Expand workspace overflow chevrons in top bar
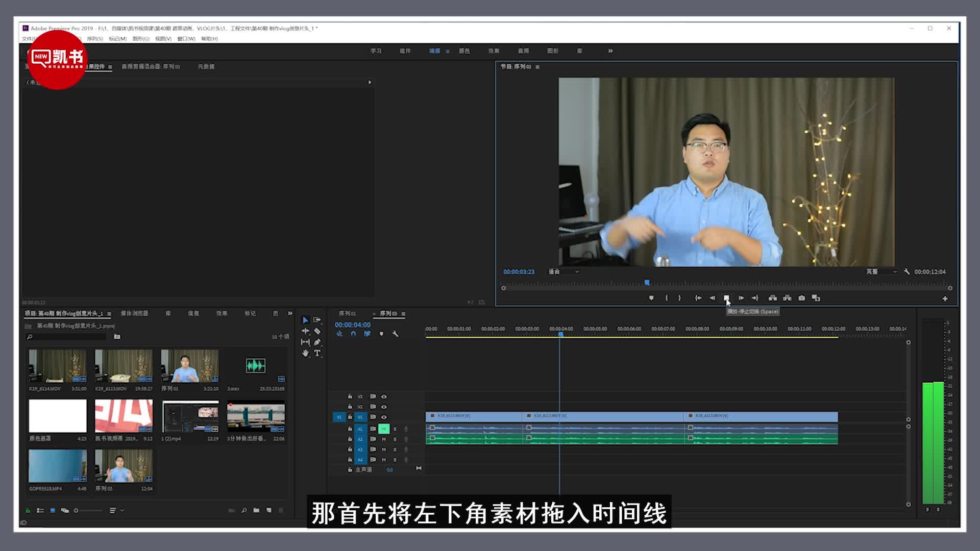The height and width of the screenshot is (551, 980). [610, 51]
